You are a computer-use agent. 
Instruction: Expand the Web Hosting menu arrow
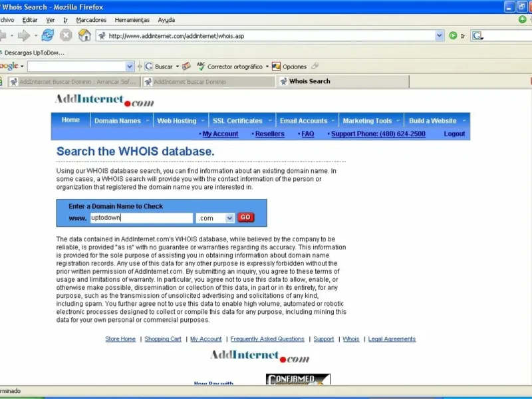point(203,120)
